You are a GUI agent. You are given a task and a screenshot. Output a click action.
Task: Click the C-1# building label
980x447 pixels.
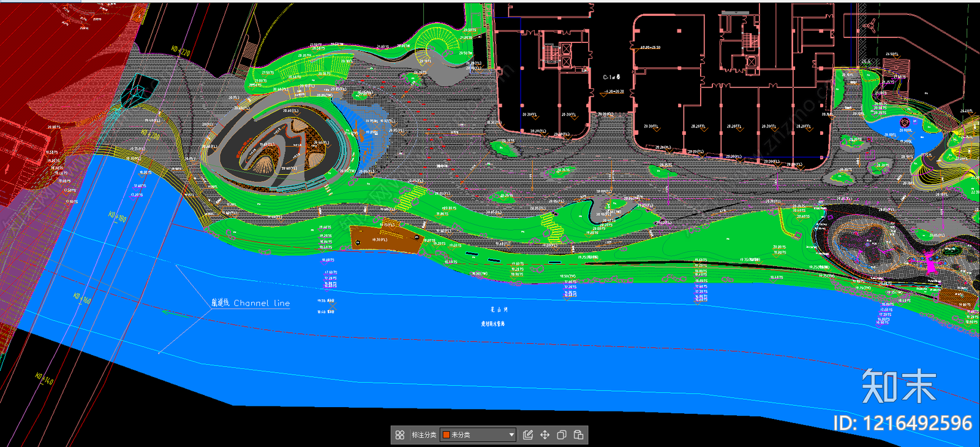[611, 77]
